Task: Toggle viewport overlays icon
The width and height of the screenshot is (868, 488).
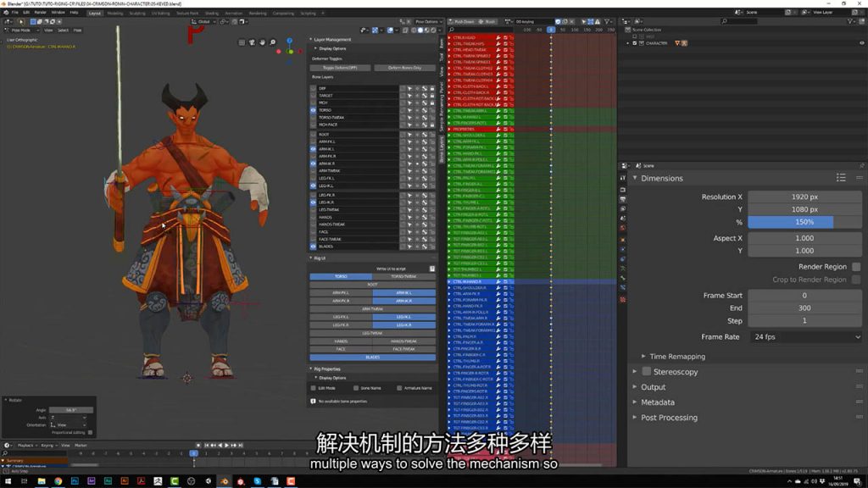Action: click(x=391, y=30)
